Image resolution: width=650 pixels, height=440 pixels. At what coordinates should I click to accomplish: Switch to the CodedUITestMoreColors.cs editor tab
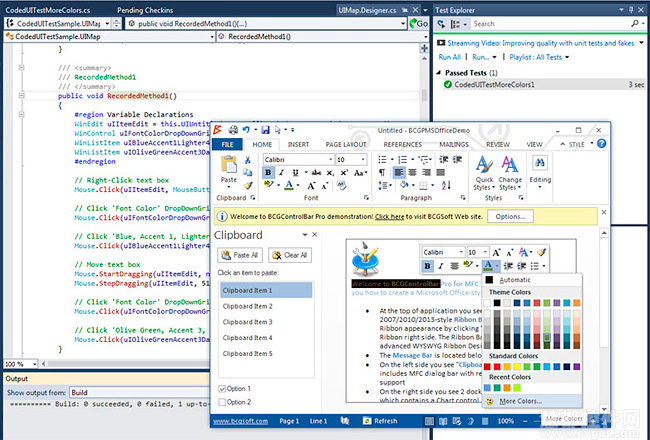[47, 10]
